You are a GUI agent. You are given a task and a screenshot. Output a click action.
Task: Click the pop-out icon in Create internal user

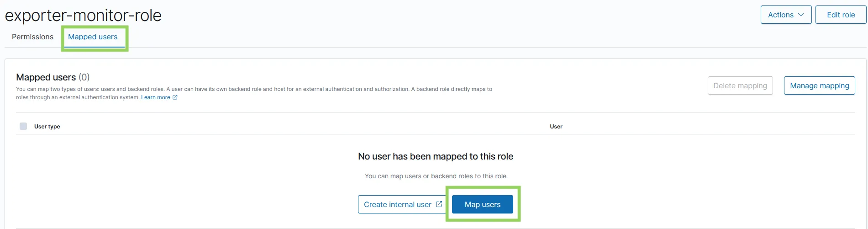tap(439, 204)
